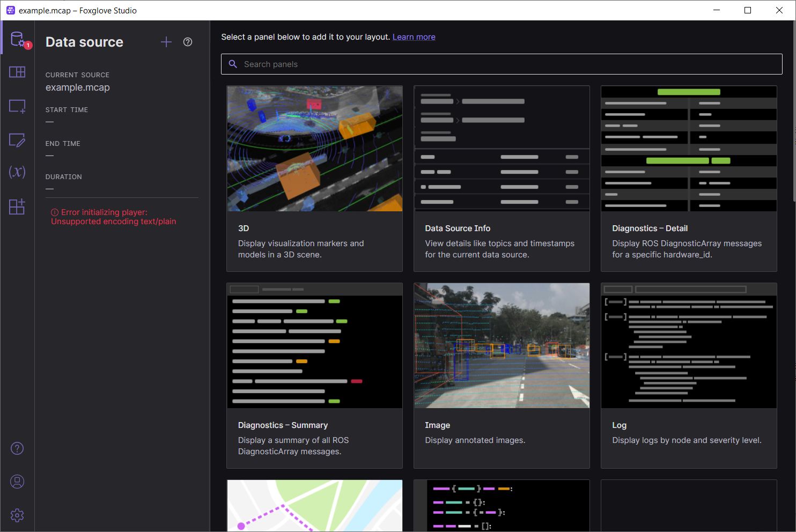Click the map panel preview at bottom left

coord(314,505)
